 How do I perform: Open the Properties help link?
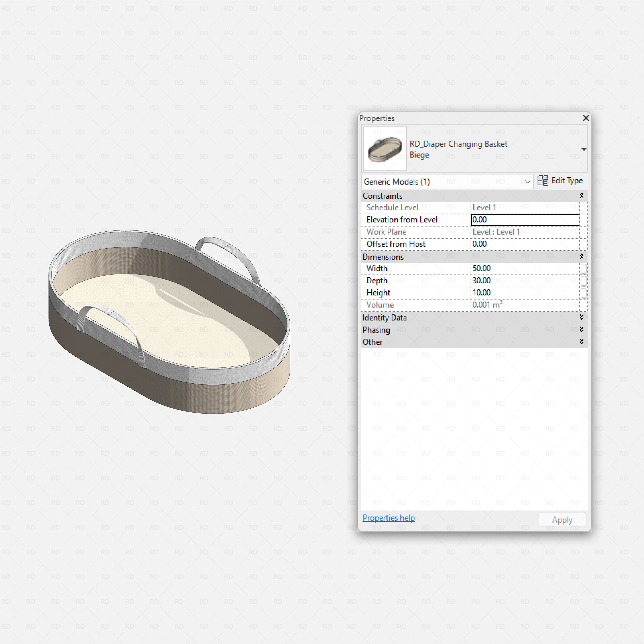tap(388, 518)
